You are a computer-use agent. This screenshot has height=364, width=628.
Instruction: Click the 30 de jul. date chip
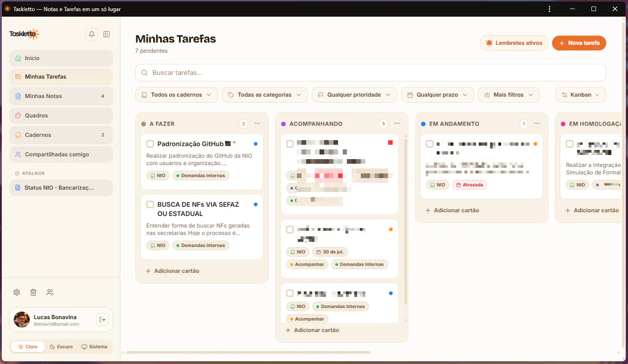click(330, 252)
